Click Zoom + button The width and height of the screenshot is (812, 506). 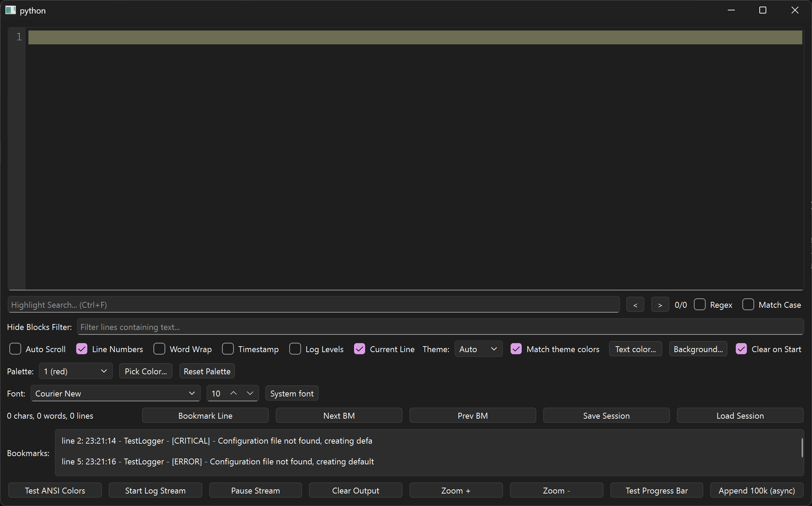(x=456, y=490)
